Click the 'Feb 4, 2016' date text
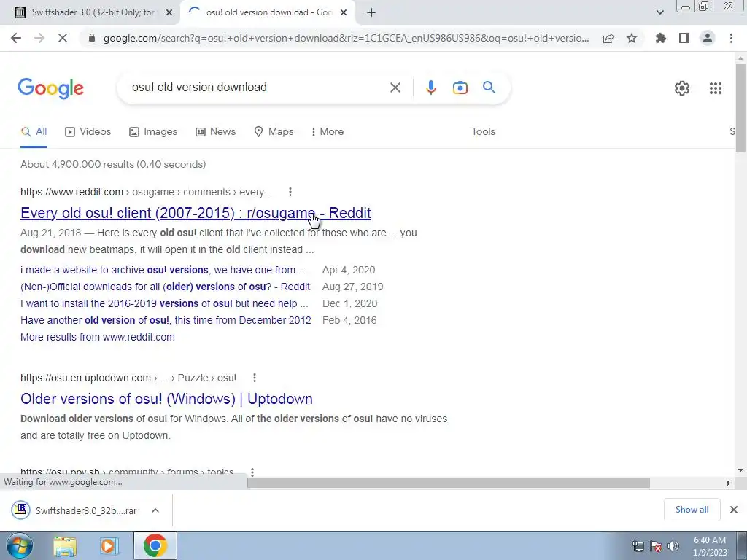The image size is (747, 560). pyautogui.click(x=349, y=320)
